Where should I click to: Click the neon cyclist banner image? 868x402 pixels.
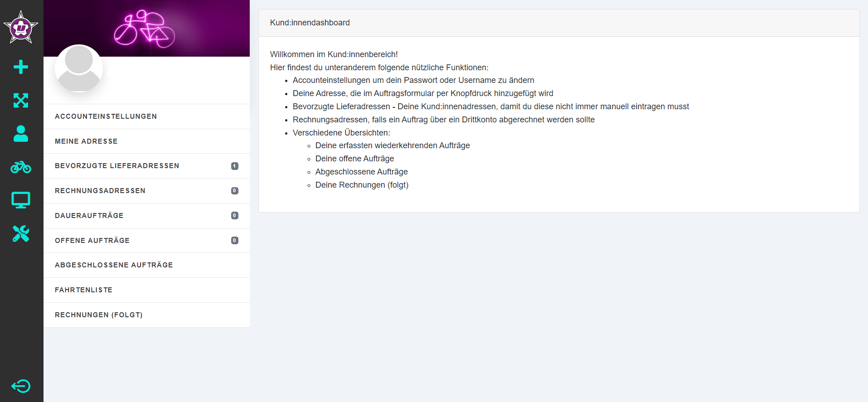(146, 28)
